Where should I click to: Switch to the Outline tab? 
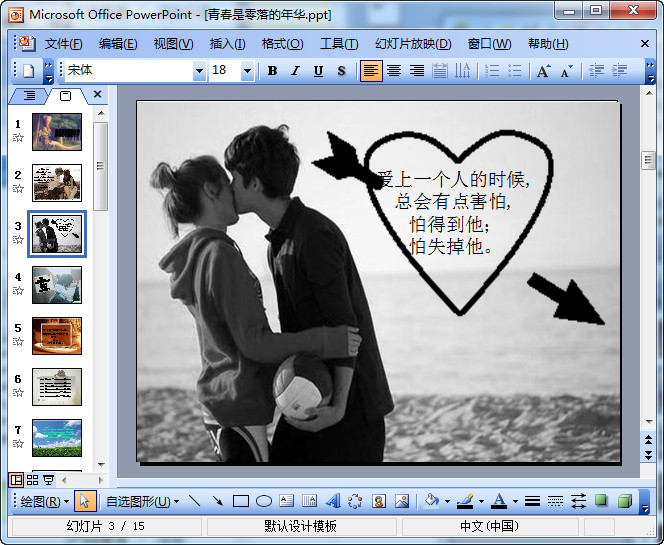(29, 96)
